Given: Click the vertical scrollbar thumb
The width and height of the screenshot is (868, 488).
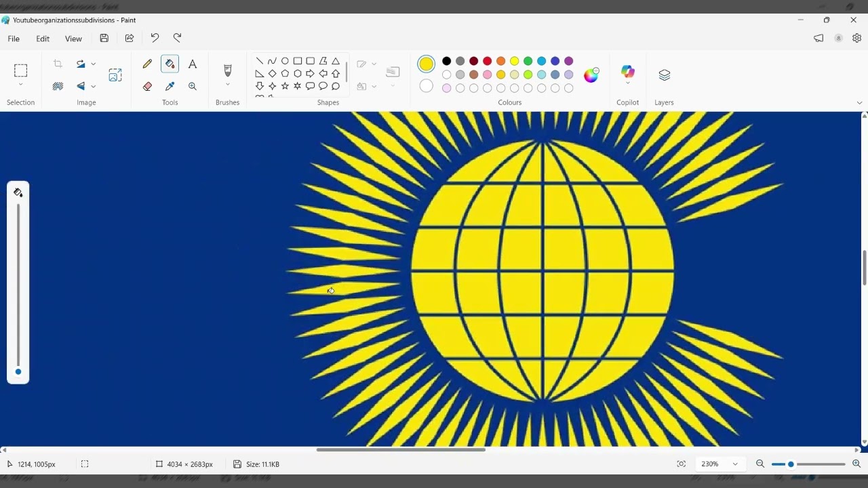Looking at the screenshot, I should tap(864, 268).
